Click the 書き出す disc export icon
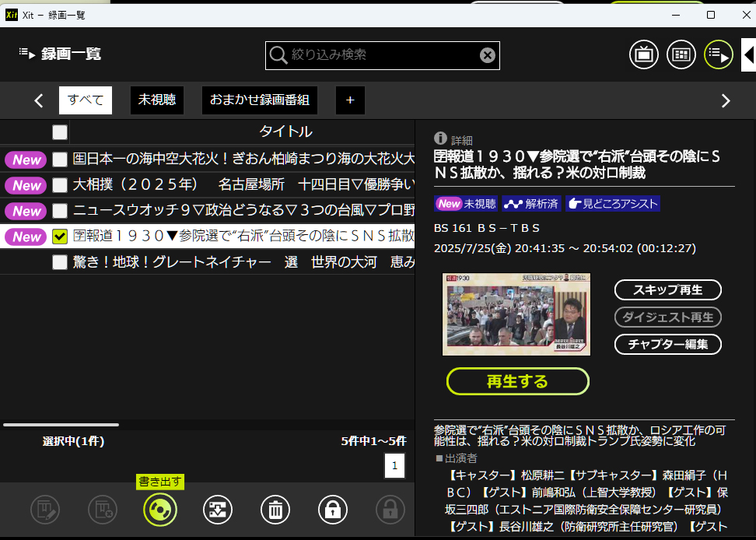The width and height of the screenshot is (756, 540). (x=160, y=510)
